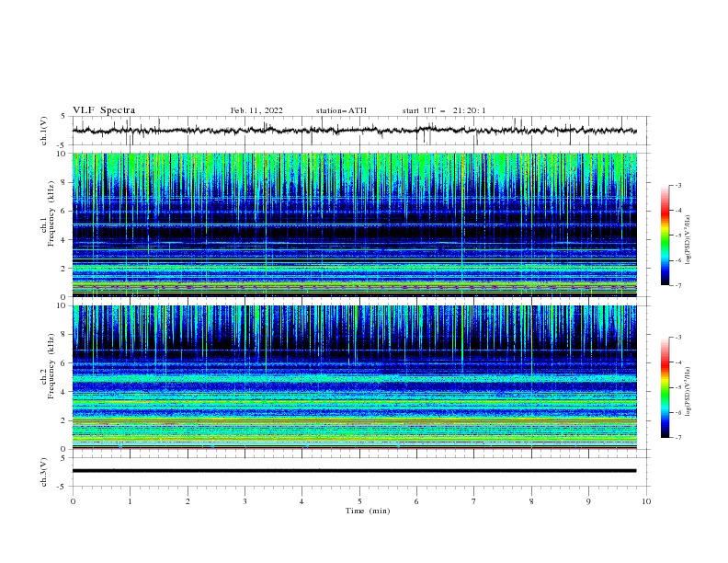Screen dimensions: 728x563
Task: Click the "6" minute tick label
Action: click(x=416, y=501)
